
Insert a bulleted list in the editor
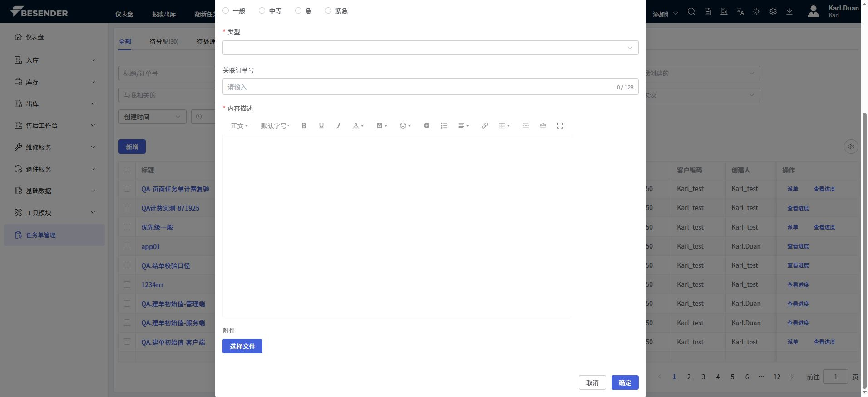[x=444, y=126]
